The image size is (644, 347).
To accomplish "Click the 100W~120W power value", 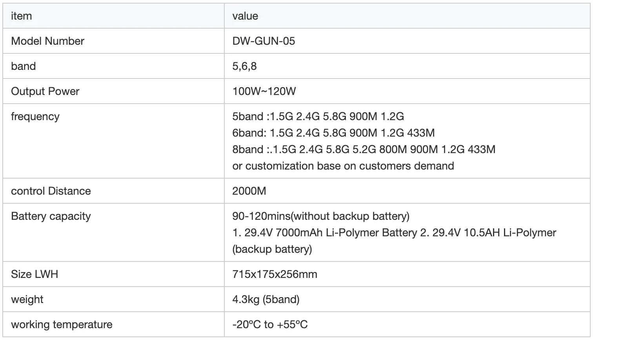I will (x=264, y=91).
